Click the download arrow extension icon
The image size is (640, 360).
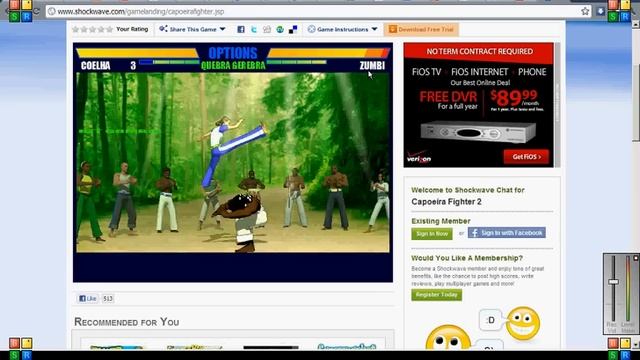(x=600, y=11)
